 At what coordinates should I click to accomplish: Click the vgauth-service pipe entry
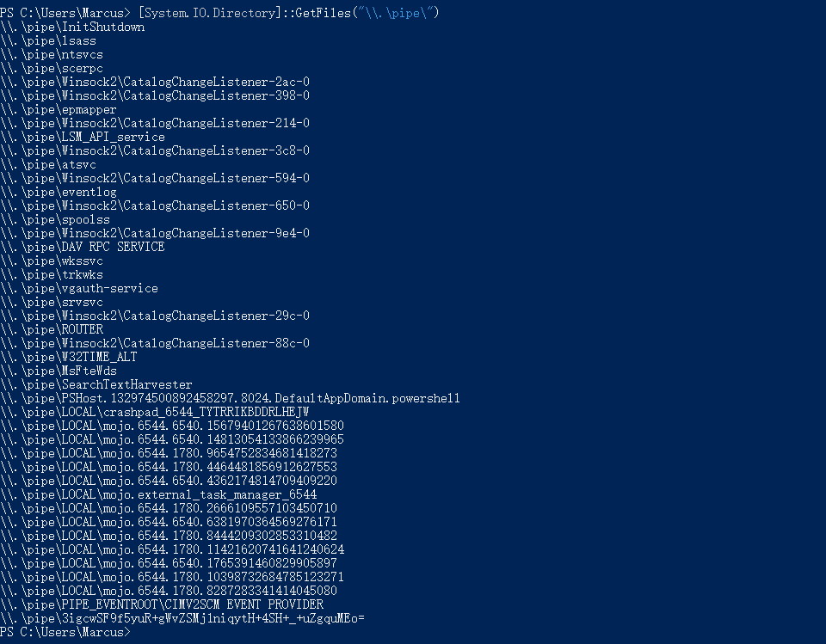pos(79,288)
